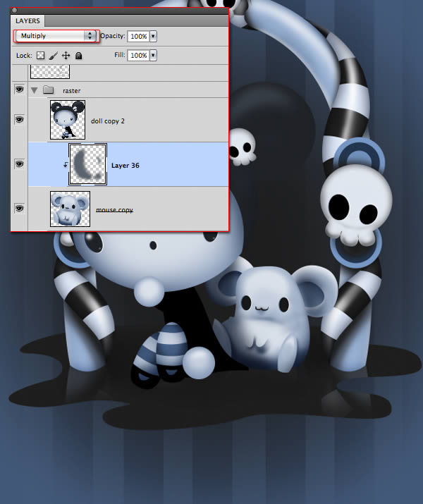Hide the mouse copy layer

click(x=19, y=208)
